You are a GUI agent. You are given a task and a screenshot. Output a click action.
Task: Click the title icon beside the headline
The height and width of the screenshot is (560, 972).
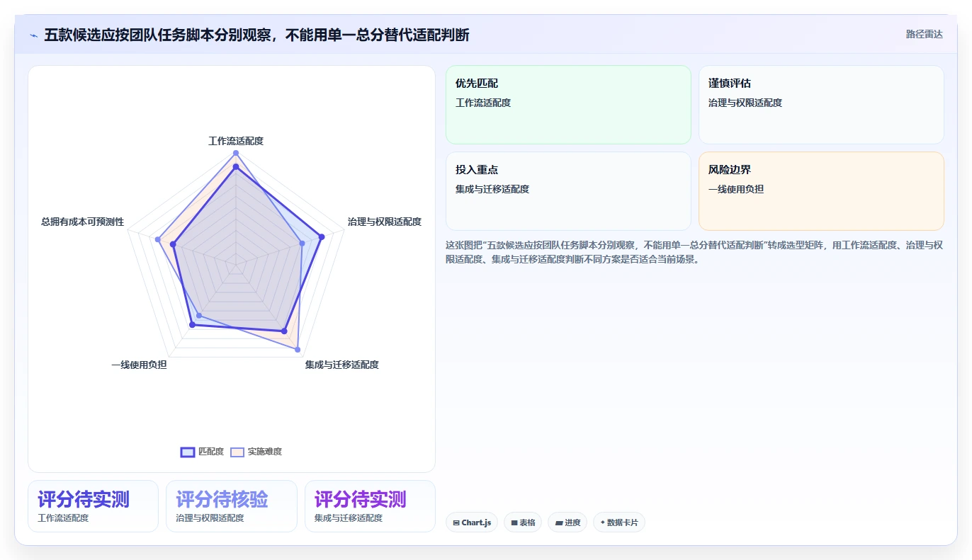pos(34,35)
